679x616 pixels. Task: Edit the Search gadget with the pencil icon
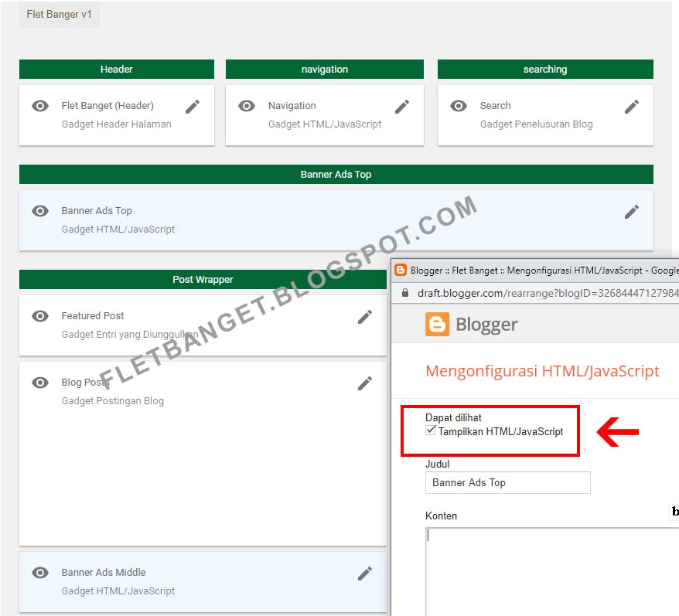pos(632,106)
